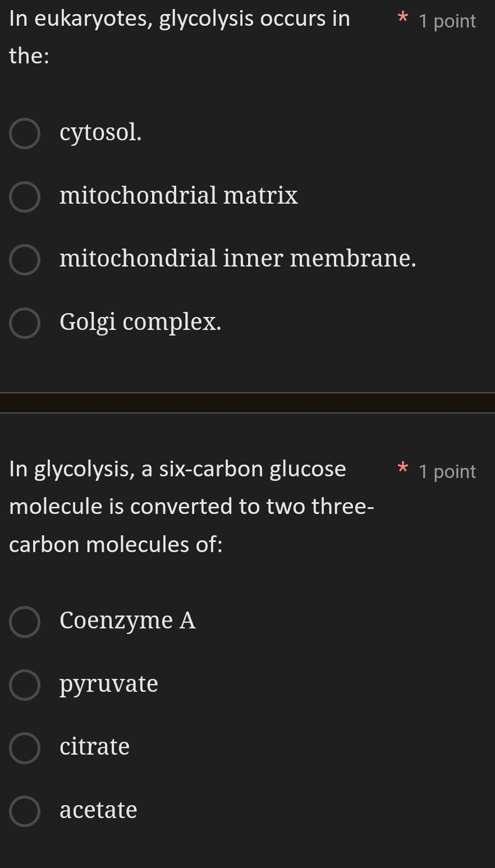Select the acetate radio circle
The height and width of the screenshot is (868, 495).
25,811
